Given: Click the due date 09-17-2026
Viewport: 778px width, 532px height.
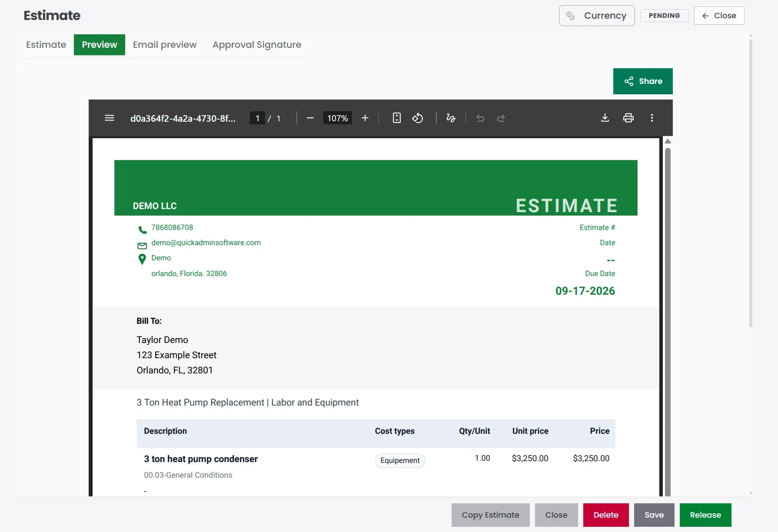Looking at the screenshot, I should point(585,291).
